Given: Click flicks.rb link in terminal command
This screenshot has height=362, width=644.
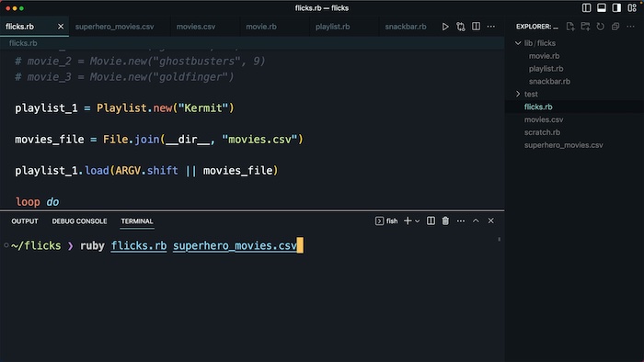Looking at the screenshot, I should click(x=139, y=245).
